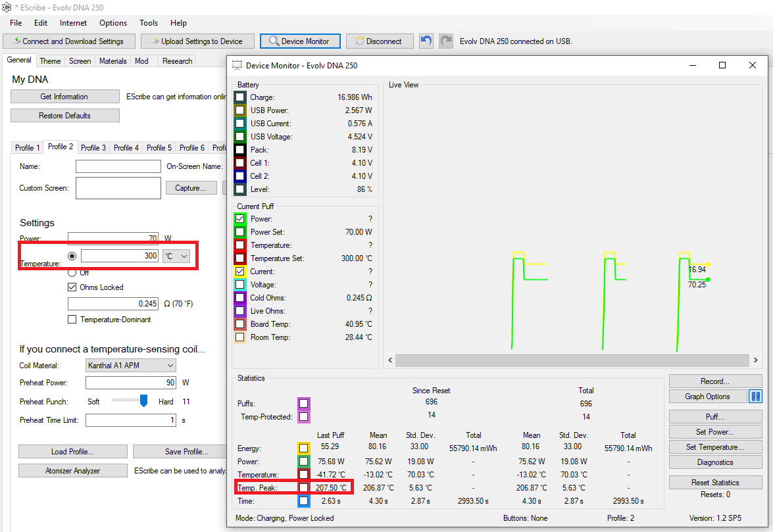Select the temperature Off radio button
Screen dimensions: 773x532
coord(72,272)
